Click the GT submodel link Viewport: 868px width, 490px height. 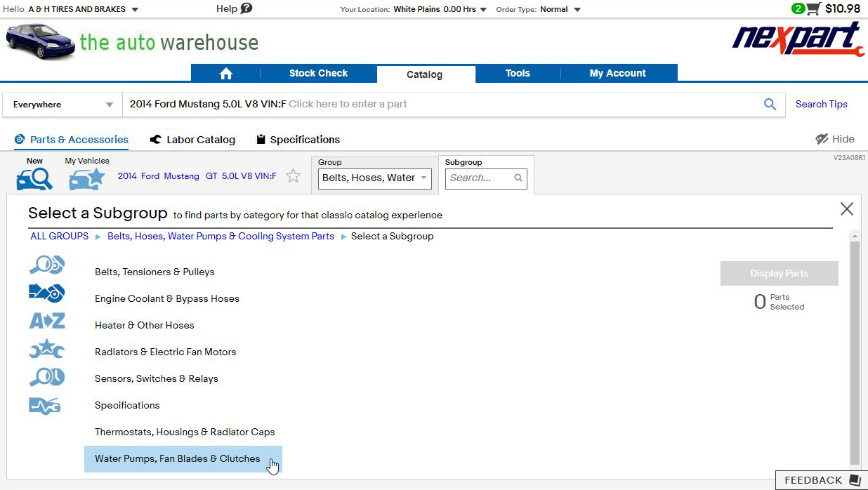click(211, 176)
